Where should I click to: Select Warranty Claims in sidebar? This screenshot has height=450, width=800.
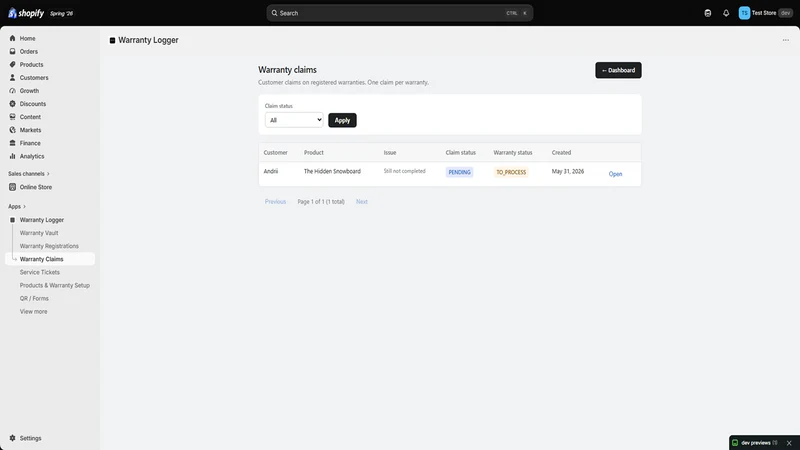click(50, 259)
